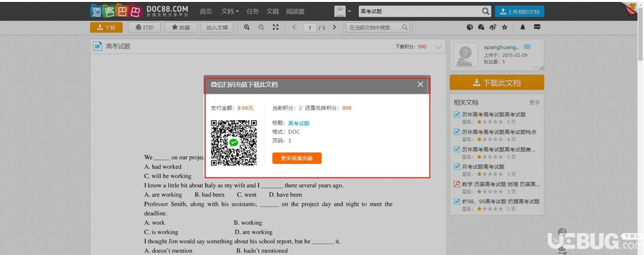Click the DOC88 logo
644x255 pixels.
pyautogui.click(x=139, y=11)
